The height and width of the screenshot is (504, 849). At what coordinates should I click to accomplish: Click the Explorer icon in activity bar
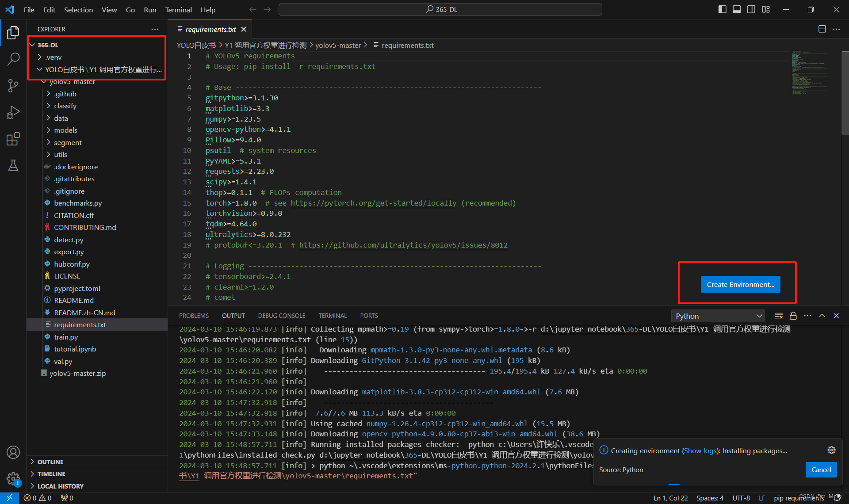coord(13,32)
